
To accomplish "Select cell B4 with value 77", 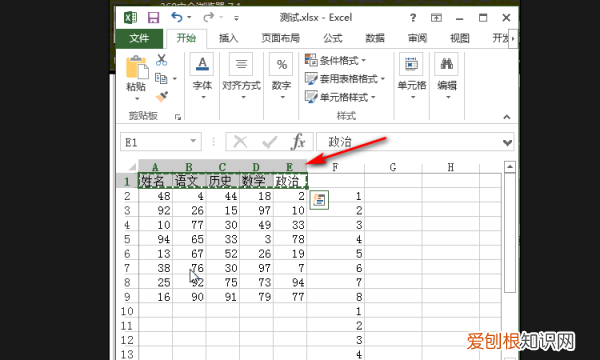I will (189, 225).
